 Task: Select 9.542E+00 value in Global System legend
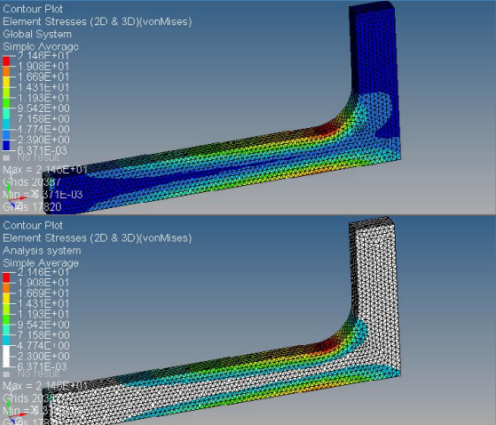point(43,108)
